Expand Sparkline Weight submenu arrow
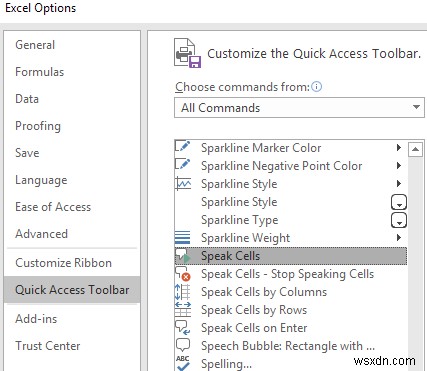Image resolution: width=427 pixels, height=371 pixels. 399,237
